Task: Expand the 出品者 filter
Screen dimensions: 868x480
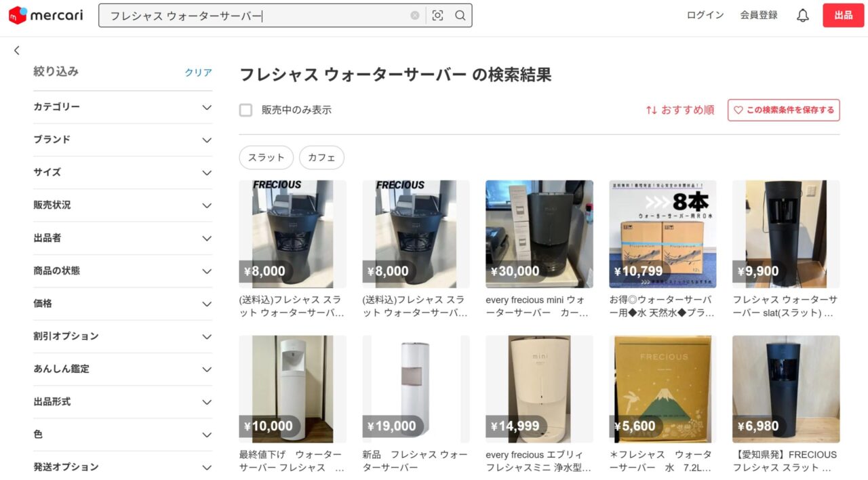Action: click(x=123, y=238)
